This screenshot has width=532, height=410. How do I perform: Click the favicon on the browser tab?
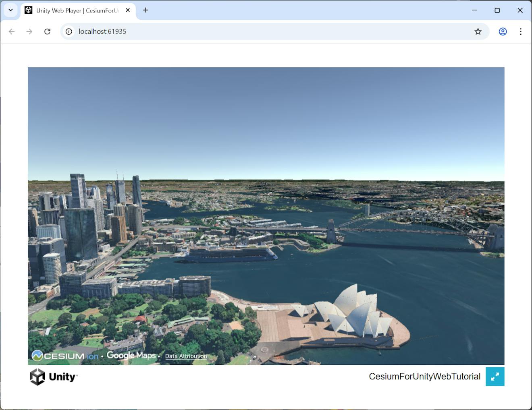(x=28, y=10)
